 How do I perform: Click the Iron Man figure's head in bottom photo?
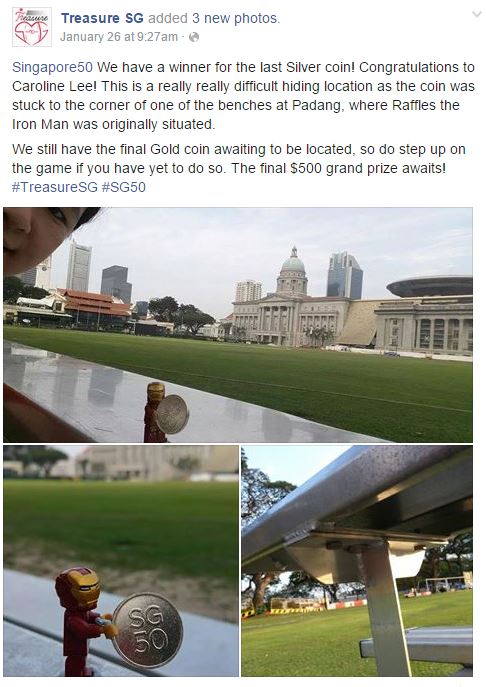tap(79, 588)
